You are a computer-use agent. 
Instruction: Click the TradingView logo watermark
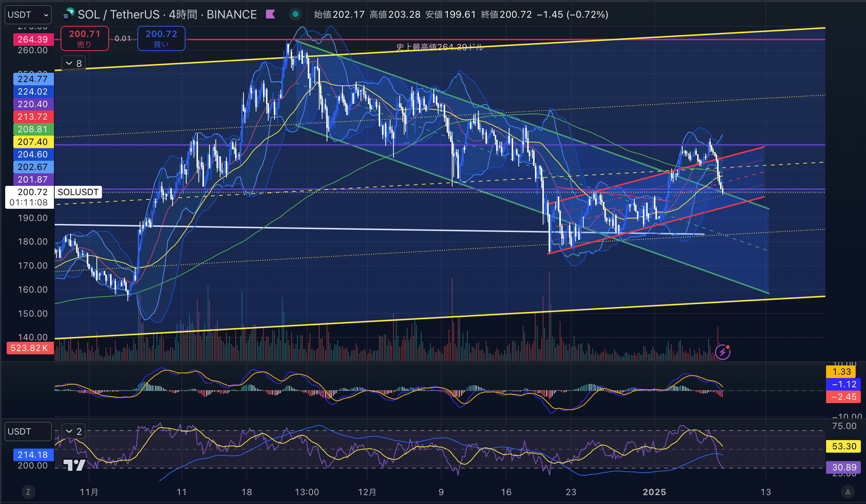74,465
